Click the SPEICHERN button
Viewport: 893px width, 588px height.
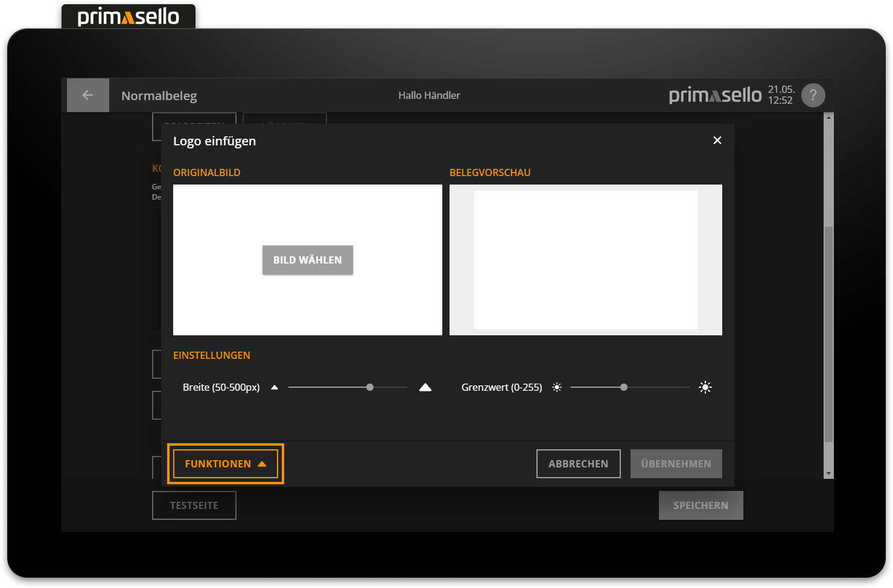(x=701, y=505)
